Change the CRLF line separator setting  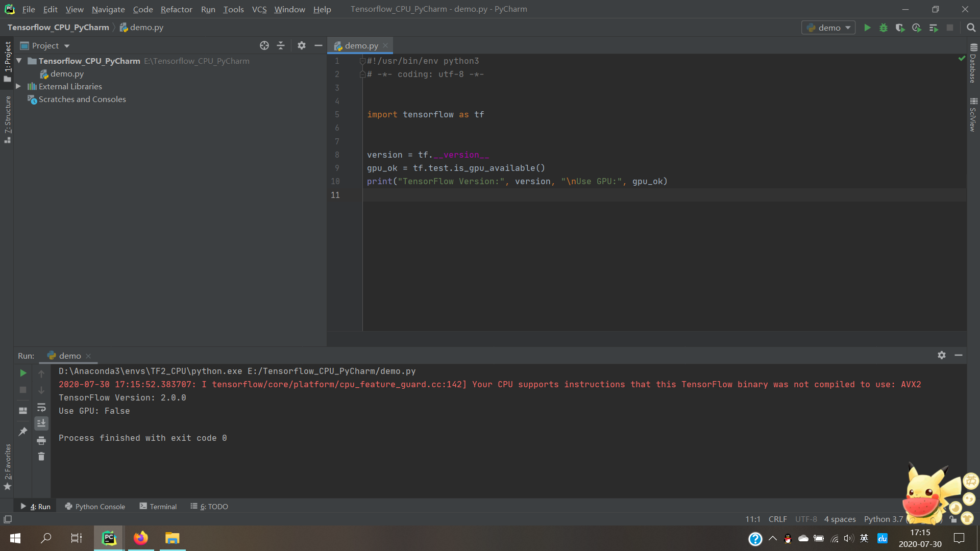click(x=777, y=519)
